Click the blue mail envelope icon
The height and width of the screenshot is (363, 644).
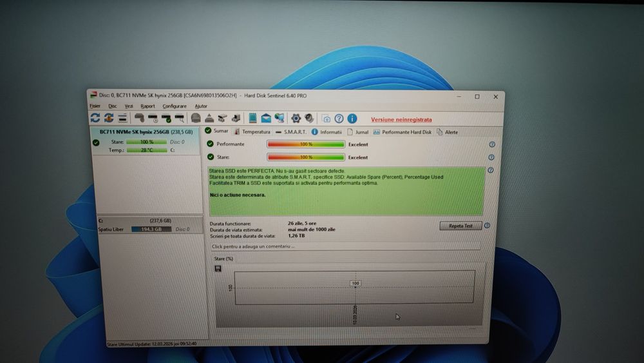point(266,119)
